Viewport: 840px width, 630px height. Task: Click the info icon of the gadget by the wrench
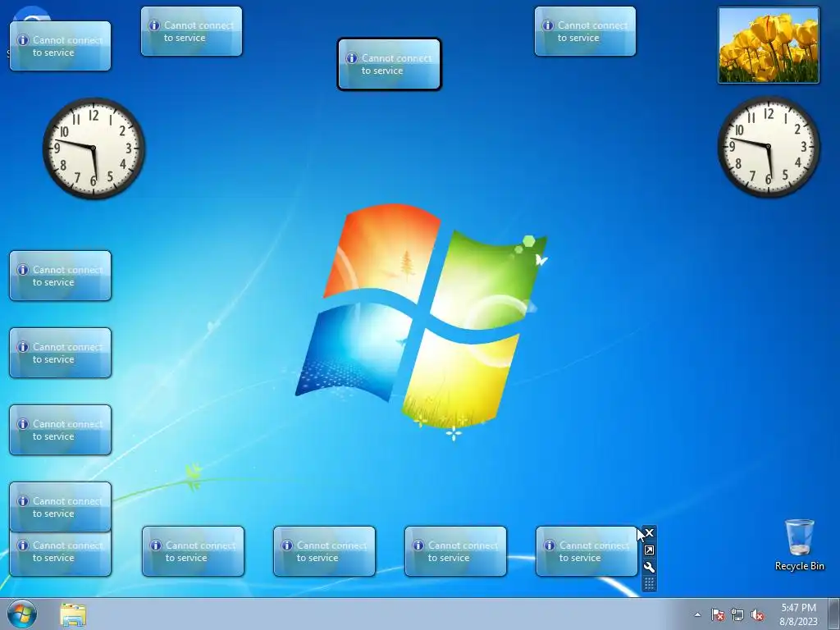(549, 546)
